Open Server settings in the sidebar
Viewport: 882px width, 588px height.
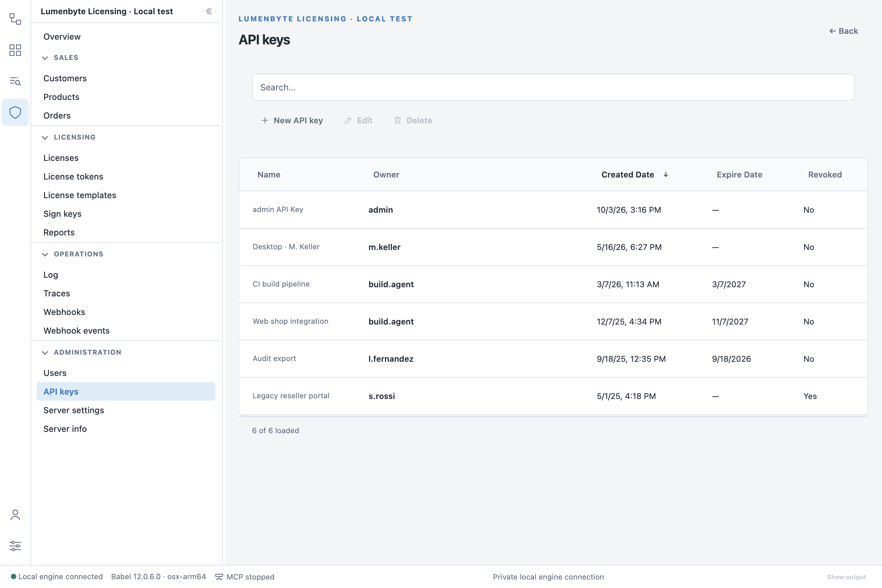(126, 410)
